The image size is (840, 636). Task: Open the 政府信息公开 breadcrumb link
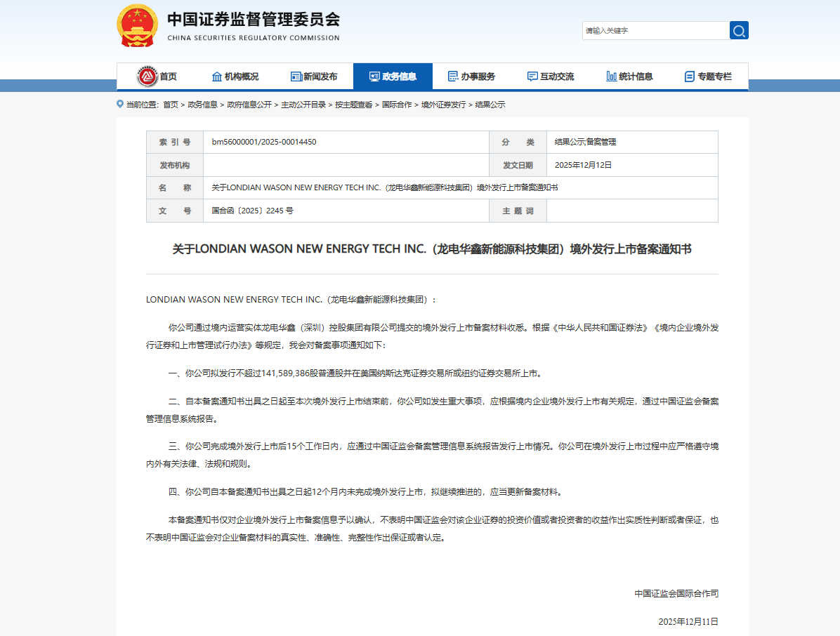point(249,104)
